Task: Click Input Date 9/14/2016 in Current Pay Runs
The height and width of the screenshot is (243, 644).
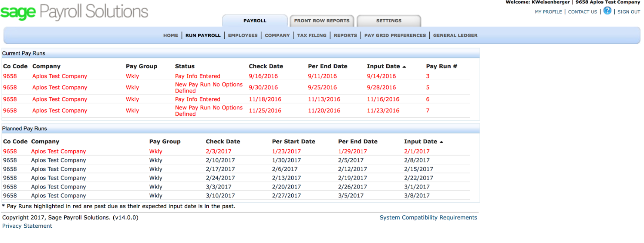Action: [x=381, y=76]
